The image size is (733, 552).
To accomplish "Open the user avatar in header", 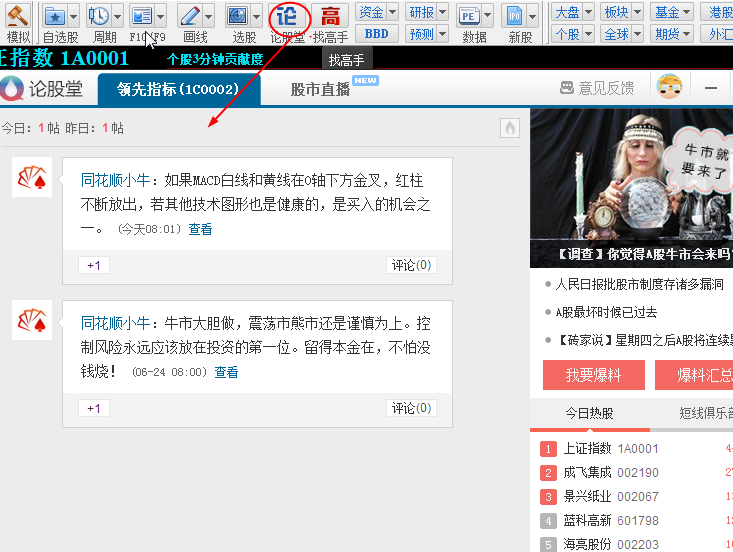I will tap(669, 87).
